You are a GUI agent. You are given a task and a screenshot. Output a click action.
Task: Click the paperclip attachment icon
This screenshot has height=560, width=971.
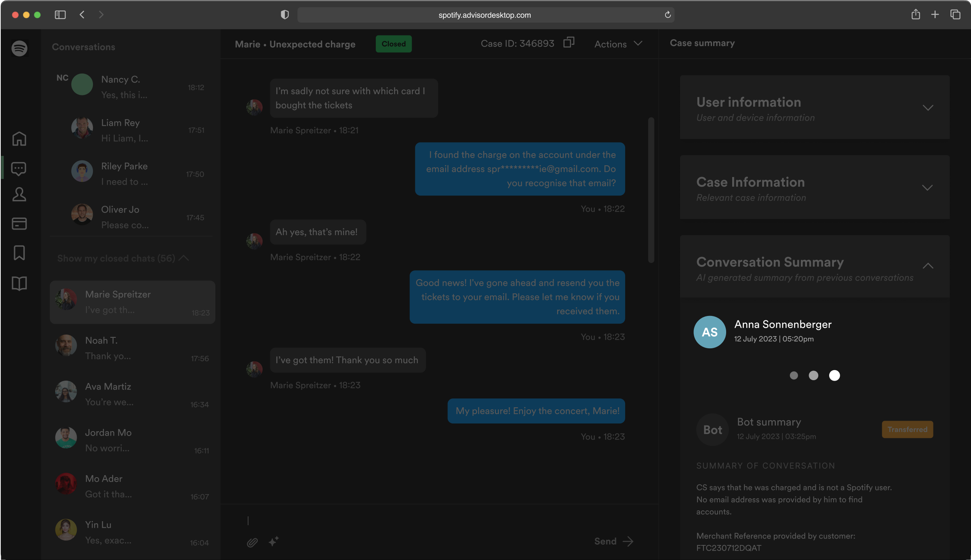pyautogui.click(x=252, y=542)
